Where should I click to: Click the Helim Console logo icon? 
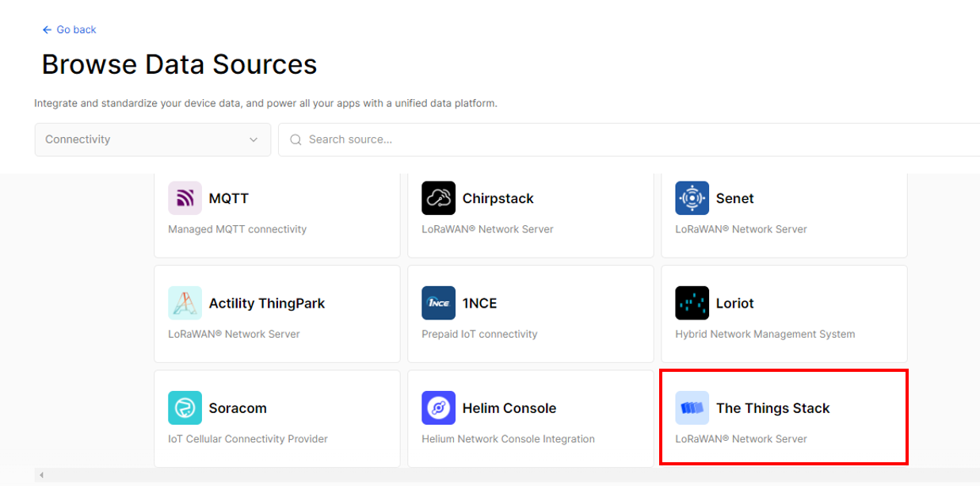(x=438, y=408)
